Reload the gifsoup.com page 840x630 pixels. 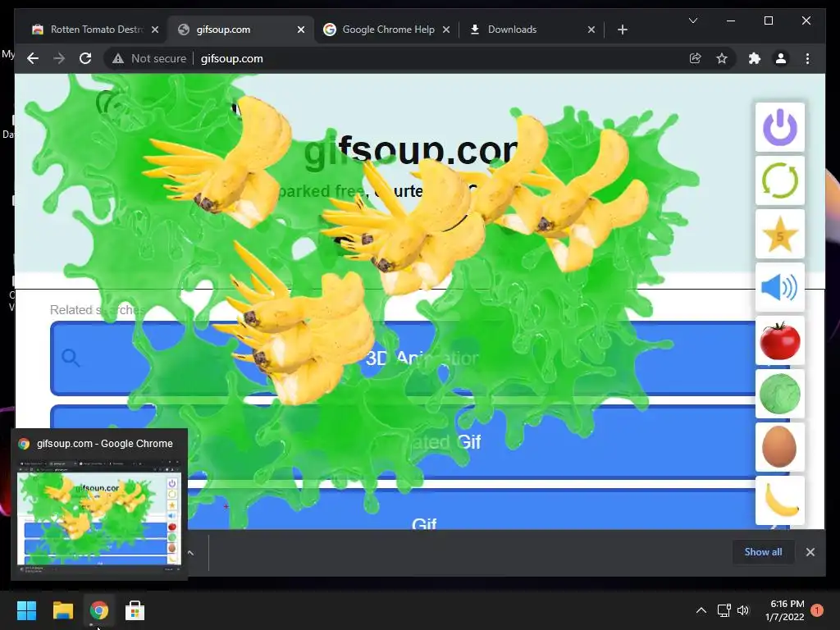click(85, 58)
